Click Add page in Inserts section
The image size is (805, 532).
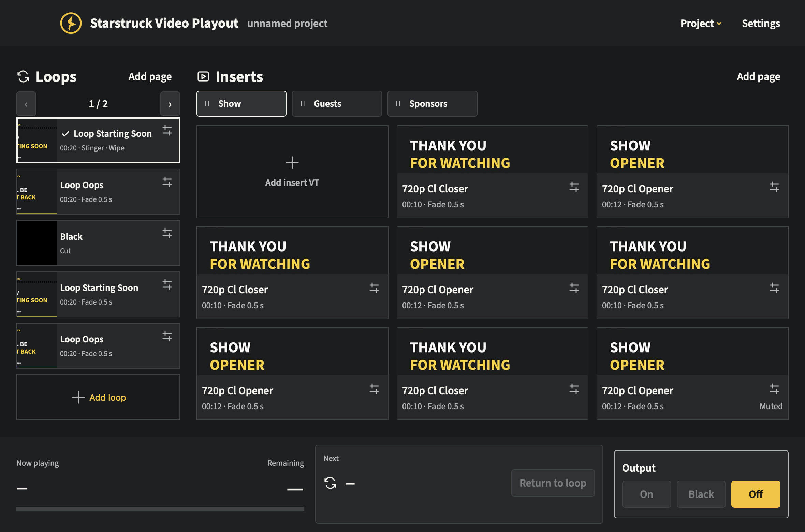click(x=759, y=76)
